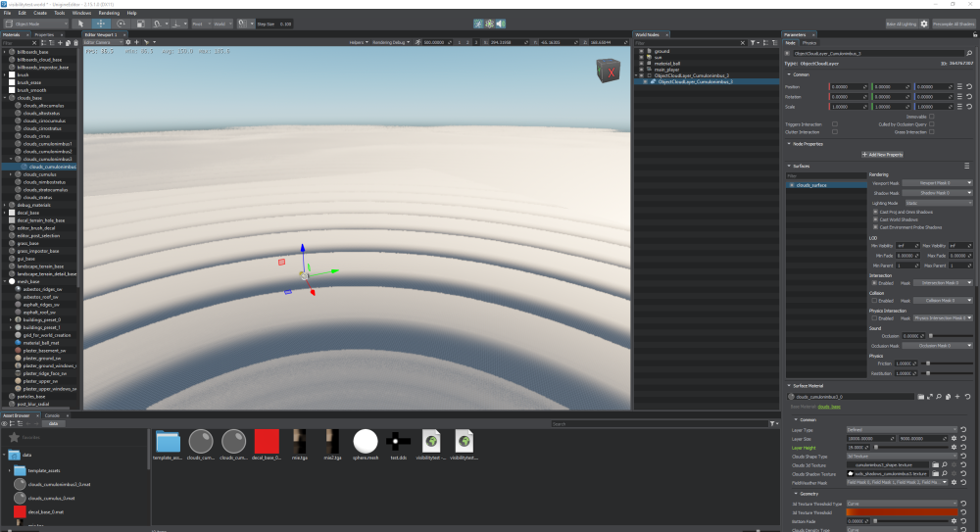Viewport: 980px width, 532px height.
Task: Click the 3d Texture Threshold curve bar
Action: click(x=901, y=511)
